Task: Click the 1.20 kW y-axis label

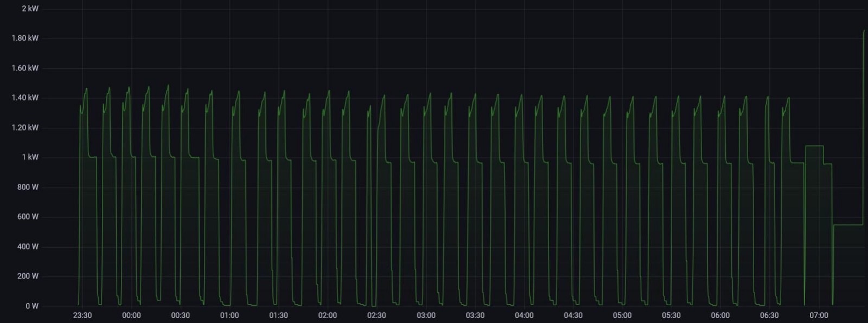Action: click(25, 128)
